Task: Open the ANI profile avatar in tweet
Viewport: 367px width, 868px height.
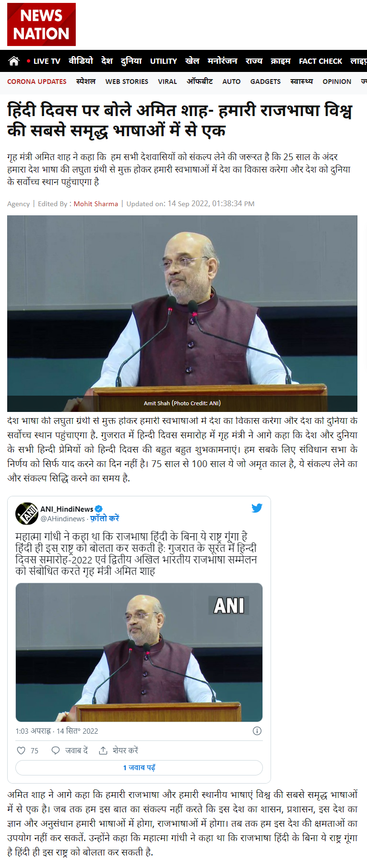Action: point(27,514)
